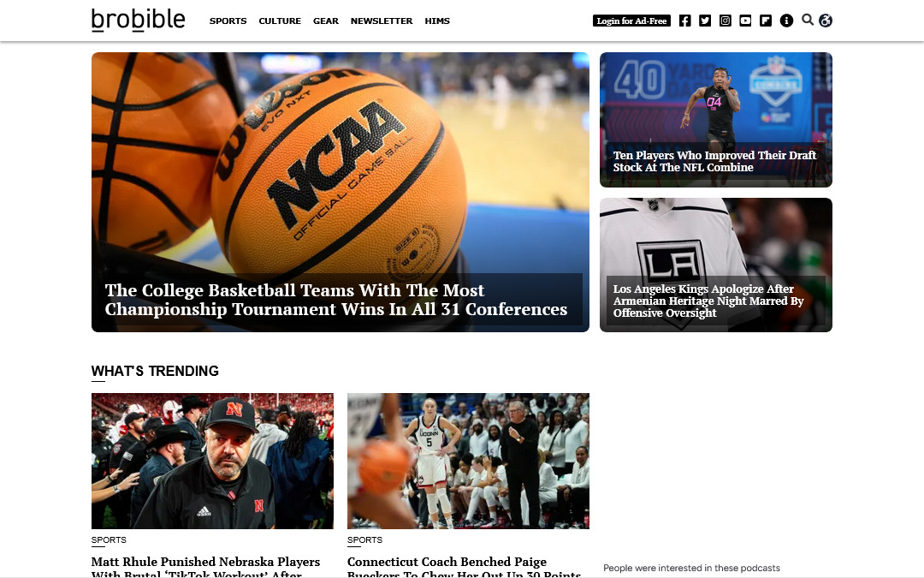Click the Connecticut coach article thumbnail
The height and width of the screenshot is (578, 924).
point(468,461)
